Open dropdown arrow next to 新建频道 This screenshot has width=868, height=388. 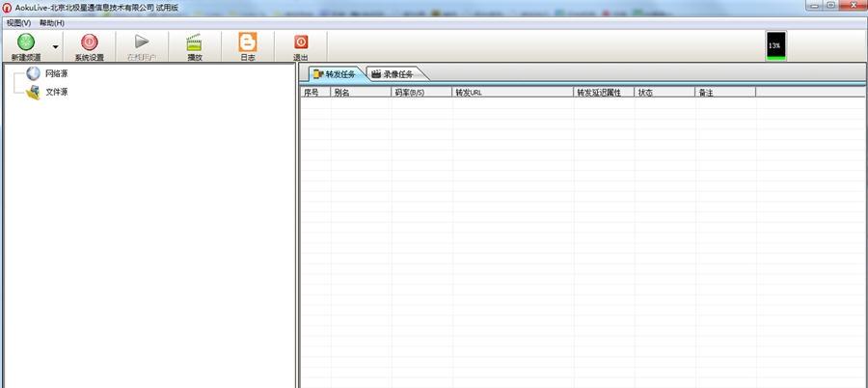tap(55, 46)
